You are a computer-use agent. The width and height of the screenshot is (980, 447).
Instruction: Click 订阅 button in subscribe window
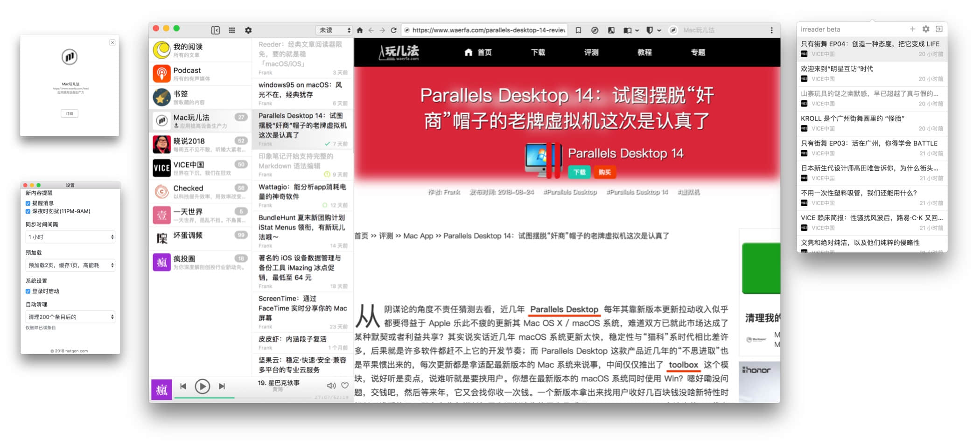click(70, 113)
